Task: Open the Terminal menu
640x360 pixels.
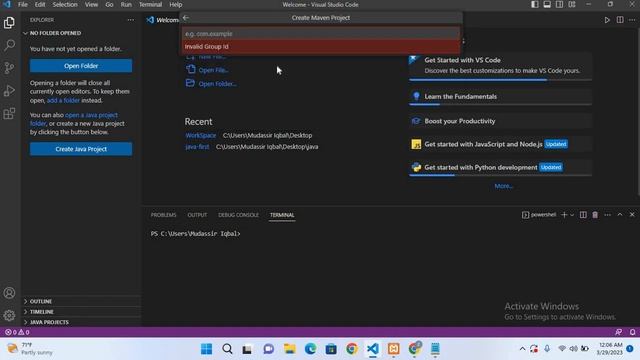Action: tap(150, 4)
